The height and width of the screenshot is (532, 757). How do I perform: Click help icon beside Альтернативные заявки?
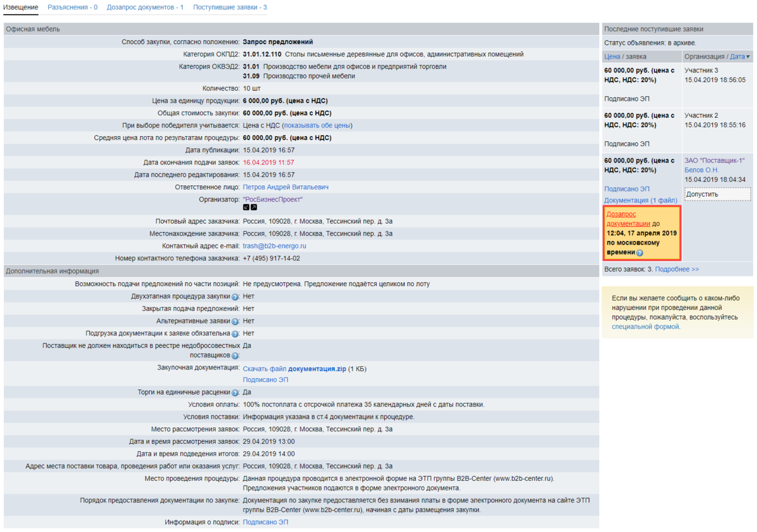click(235, 321)
